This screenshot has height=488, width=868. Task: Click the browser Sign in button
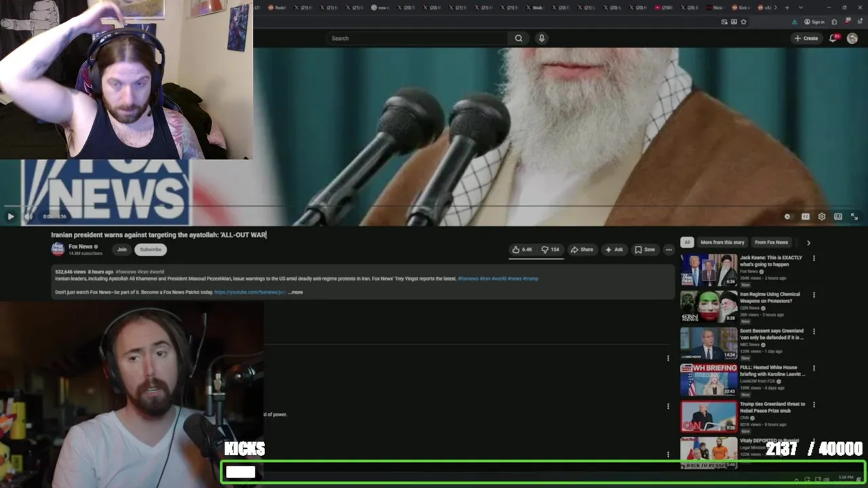click(x=814, y=22)
